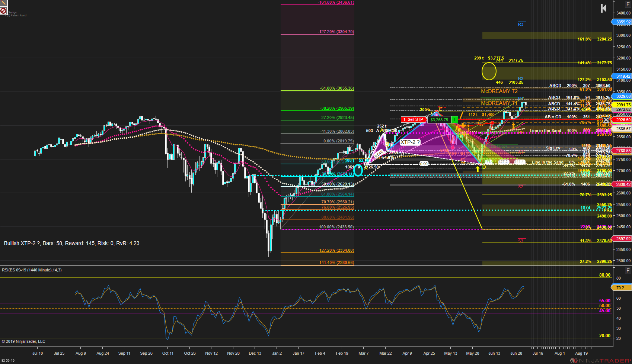This screenshot has width=632, height=364.
Task: Click the XTP-2 ? pattern label
Action: [x=410, y=142]
